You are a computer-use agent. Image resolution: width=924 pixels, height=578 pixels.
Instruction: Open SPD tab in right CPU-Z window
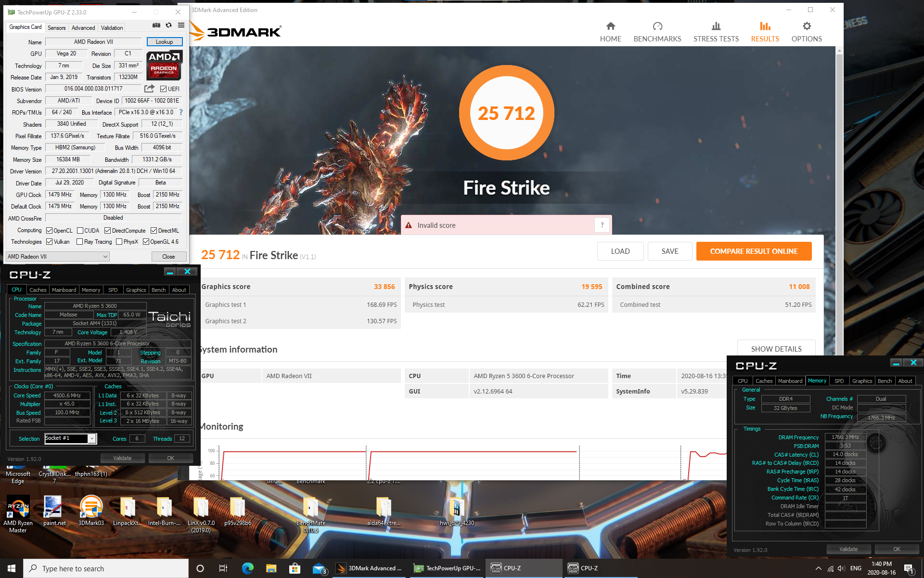[839, 381]
